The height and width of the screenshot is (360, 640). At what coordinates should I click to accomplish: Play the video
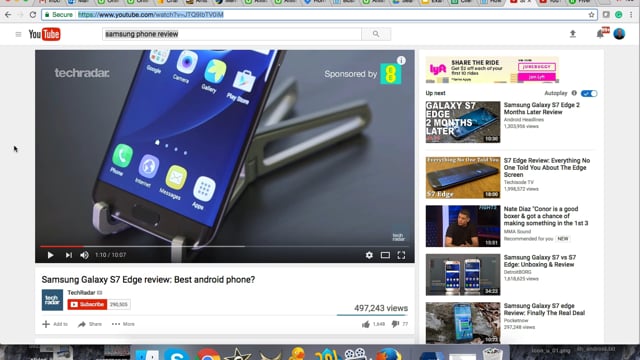click(51, 255)
